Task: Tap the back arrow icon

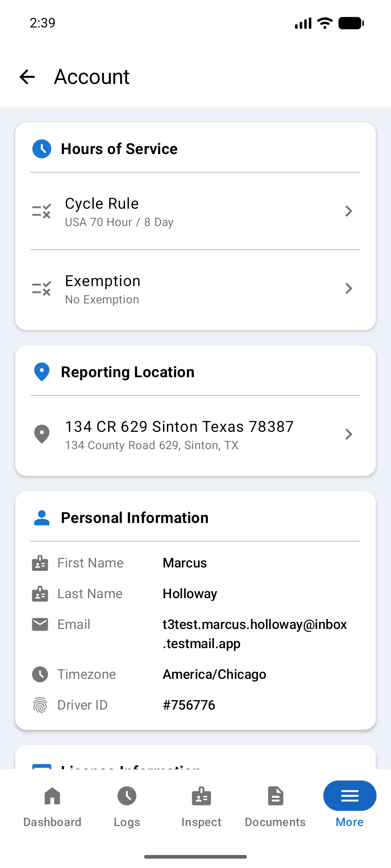Action: pyautogui.click(x=27, y=77)
